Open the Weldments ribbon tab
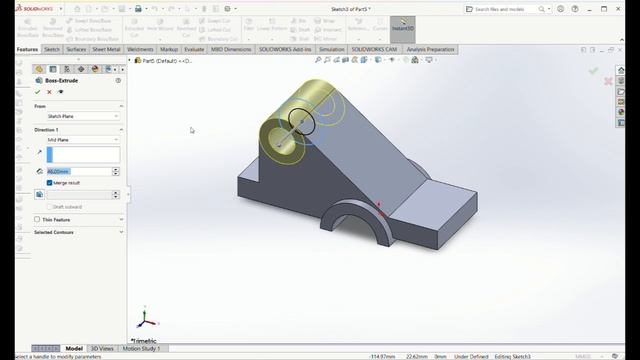Screen dimensions: 640x360 pos(140,49)
